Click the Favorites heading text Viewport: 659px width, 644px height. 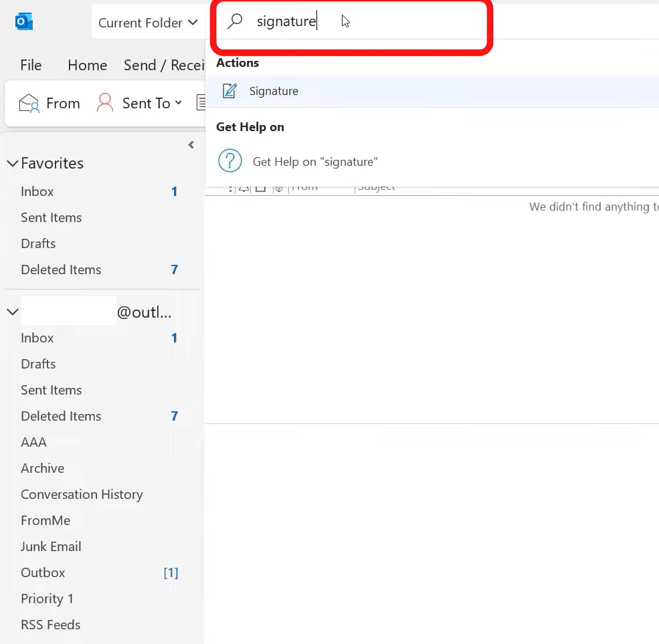coord(52,163)
